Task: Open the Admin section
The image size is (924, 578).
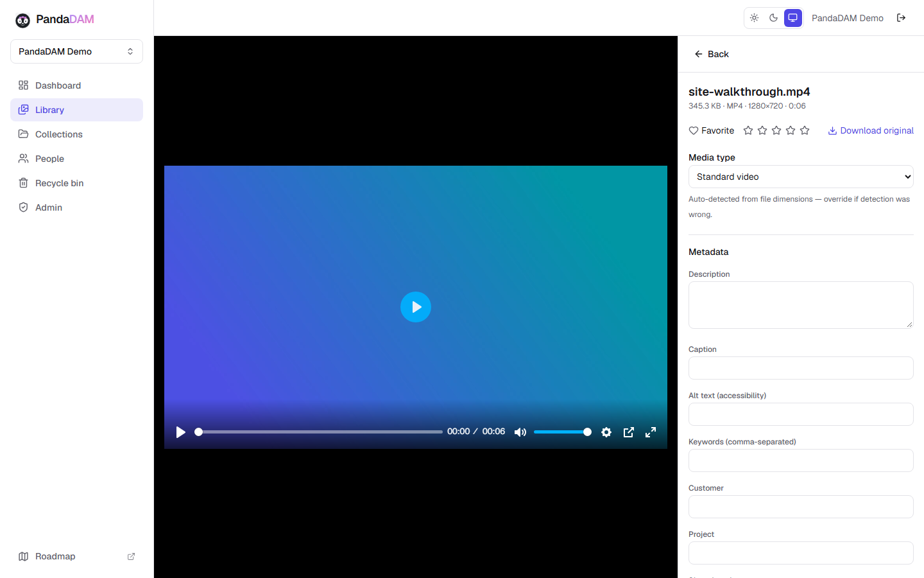Action: (76, 207)
